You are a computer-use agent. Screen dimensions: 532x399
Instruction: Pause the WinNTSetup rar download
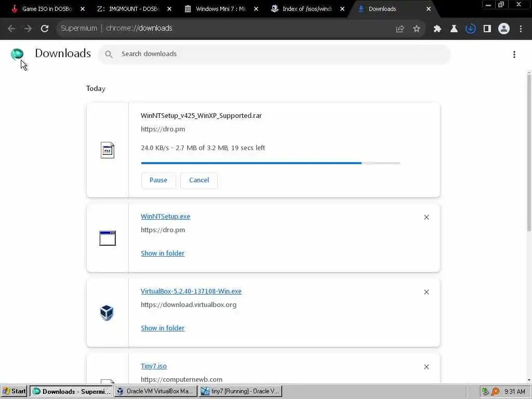tap(158, 180)
